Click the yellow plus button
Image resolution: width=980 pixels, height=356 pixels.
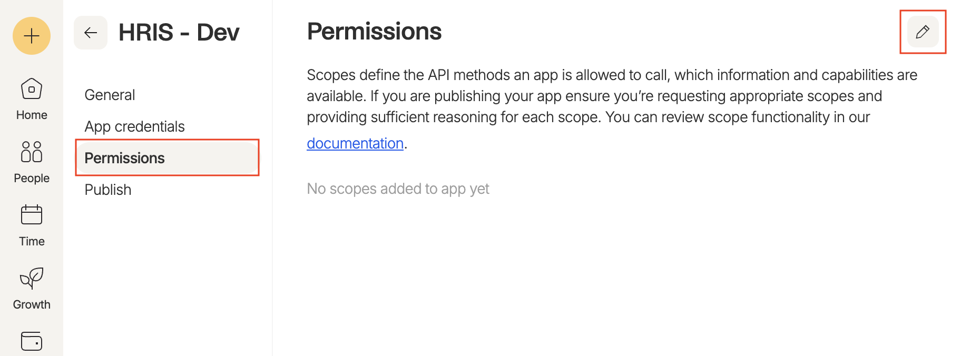click(31, 36)
